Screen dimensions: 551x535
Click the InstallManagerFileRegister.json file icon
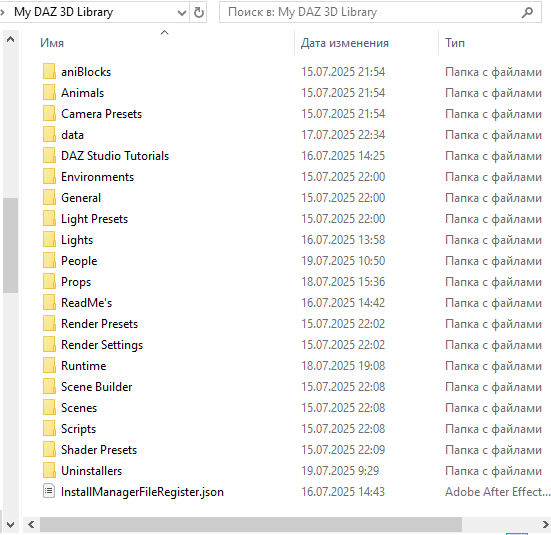click(49, 491)
